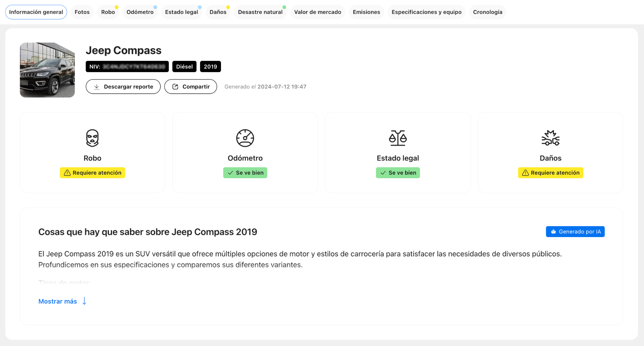Click the scales Estado legal icon
The width and height of the screenshot is (644, 346).
pyautogui.click(x=398, y=138)
